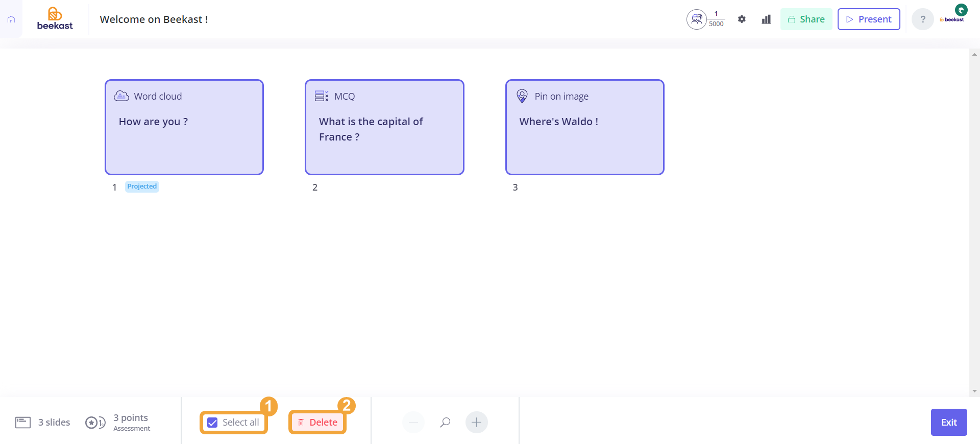Click the Share button
The image size is (980, 444).
coord(806,19)
